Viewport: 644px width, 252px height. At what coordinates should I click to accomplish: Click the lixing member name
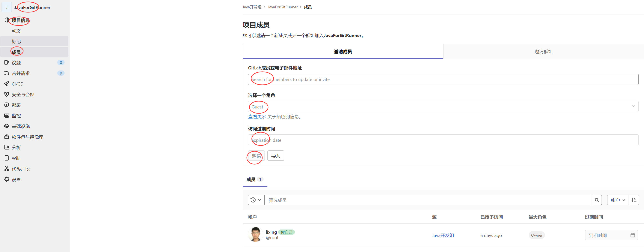271,232
